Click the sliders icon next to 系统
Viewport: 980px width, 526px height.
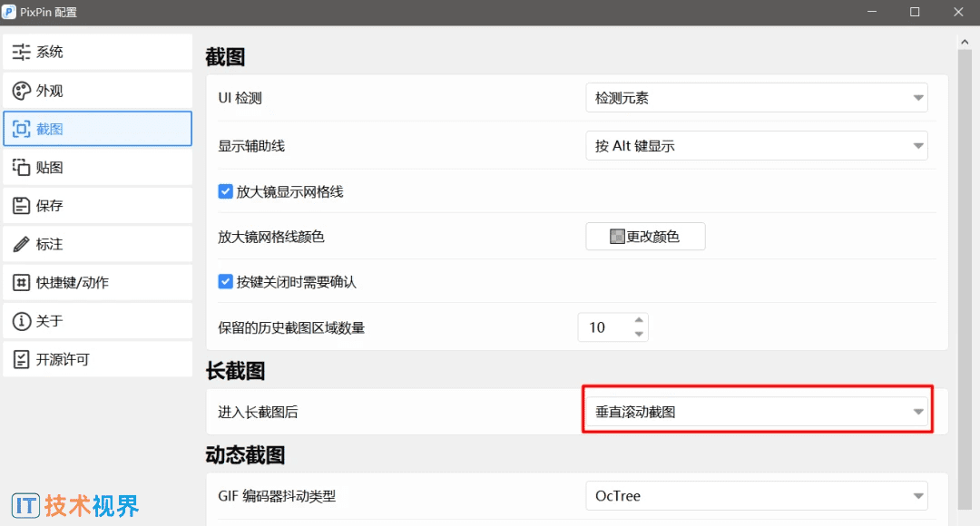point(21,53)
